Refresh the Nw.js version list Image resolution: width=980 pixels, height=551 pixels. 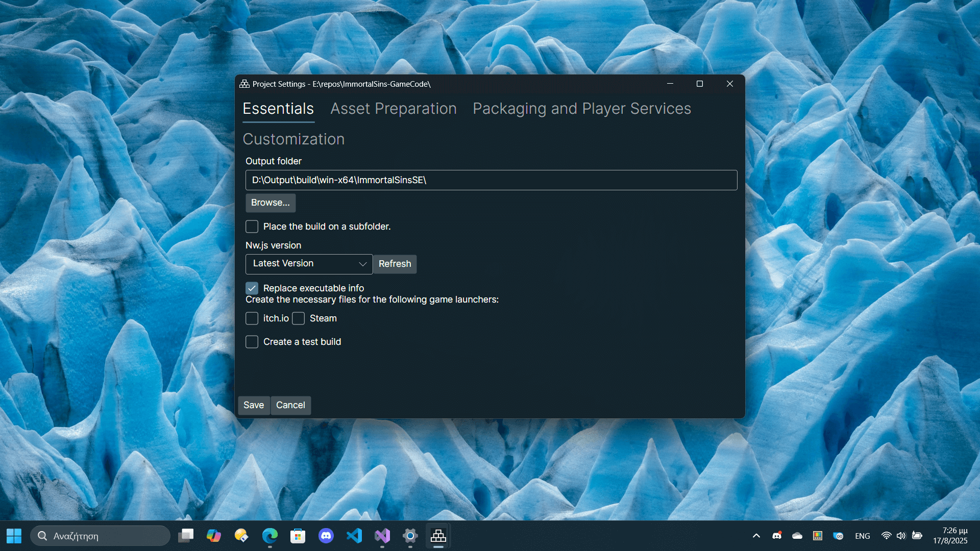coord(395,264)
